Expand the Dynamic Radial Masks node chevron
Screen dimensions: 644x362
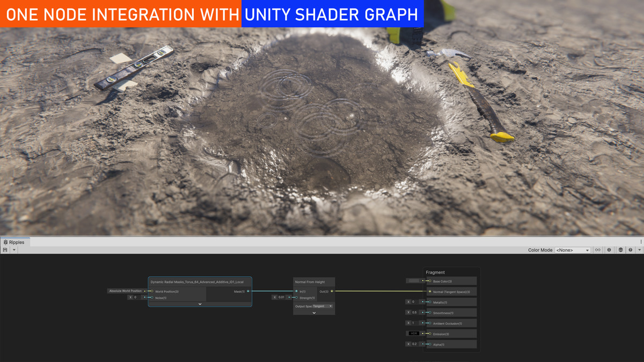point(200,304)
